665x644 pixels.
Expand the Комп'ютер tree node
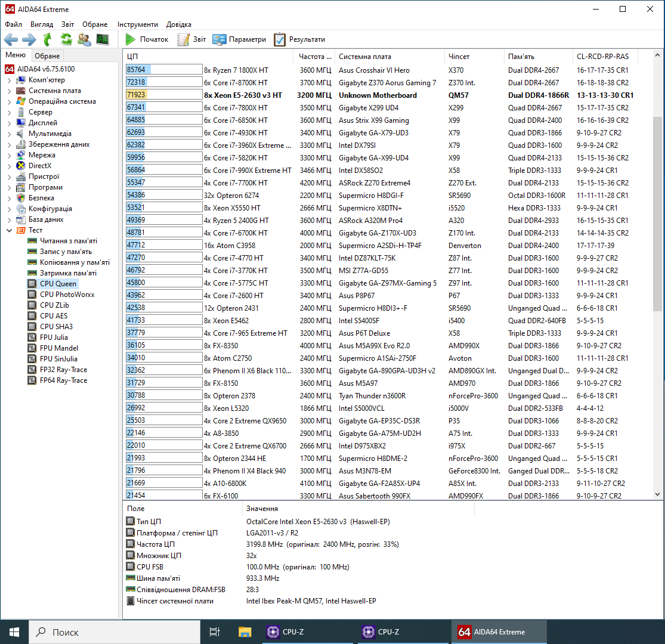[x=9, y=80]
